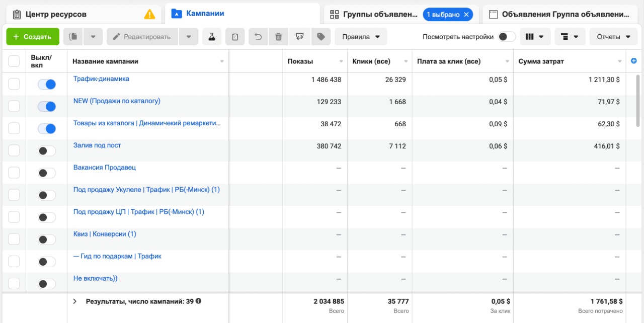Click the warning triangle on Центр ресурсов
The width and height of the screenshot is (644, 323).
coord(149,14)
